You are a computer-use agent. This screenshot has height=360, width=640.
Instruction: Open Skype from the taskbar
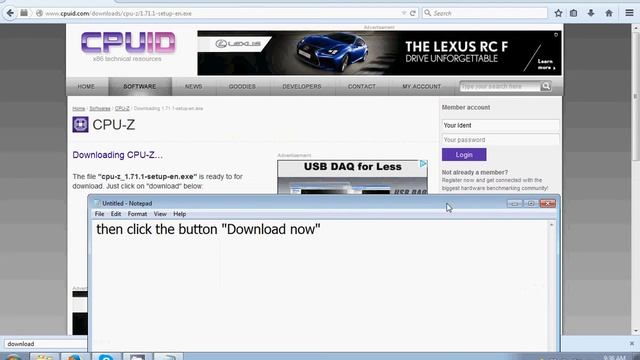[106, 357]
